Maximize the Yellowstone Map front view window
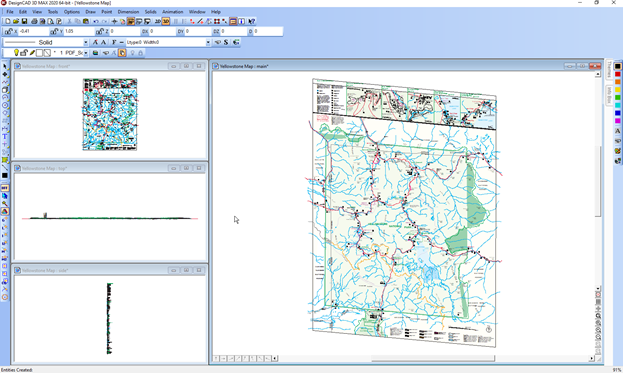This screenshot has height=373, width=623. click(x=186, y=66)
